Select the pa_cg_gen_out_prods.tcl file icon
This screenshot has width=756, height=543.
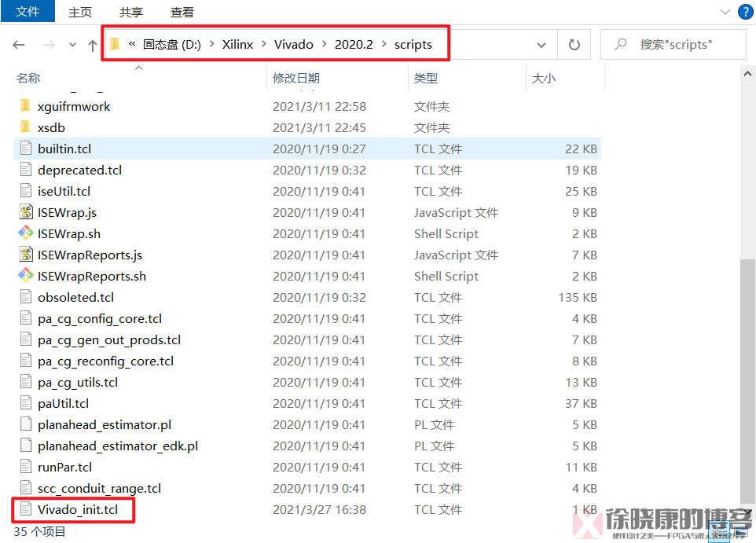[x=26, y=339]
